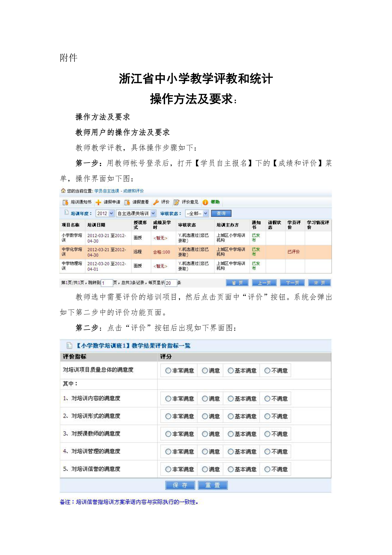Click <暂无> in the 小学数学培训 row
Image resolution: width=392 pixels, height=555 pixels.
(x=160, y=238)
